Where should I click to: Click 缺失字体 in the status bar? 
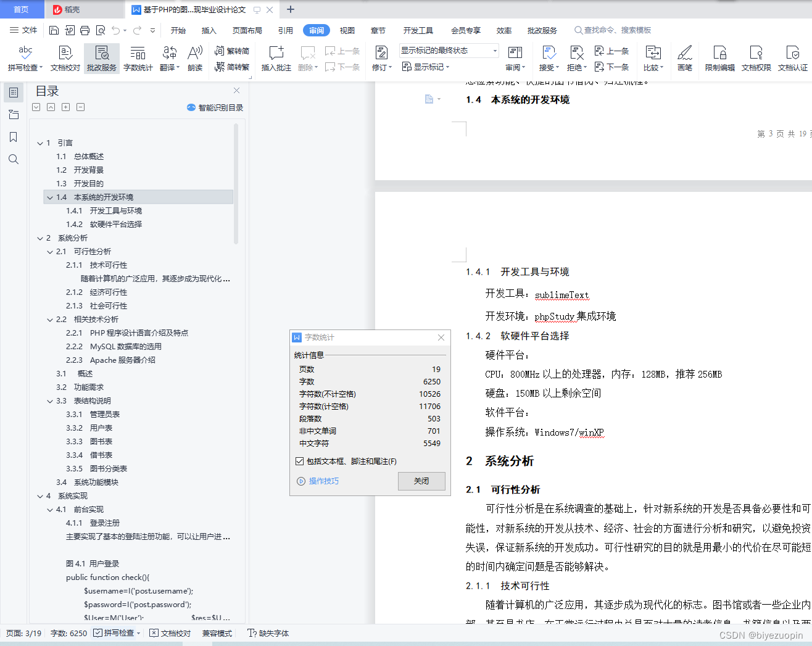coord(268,633)
